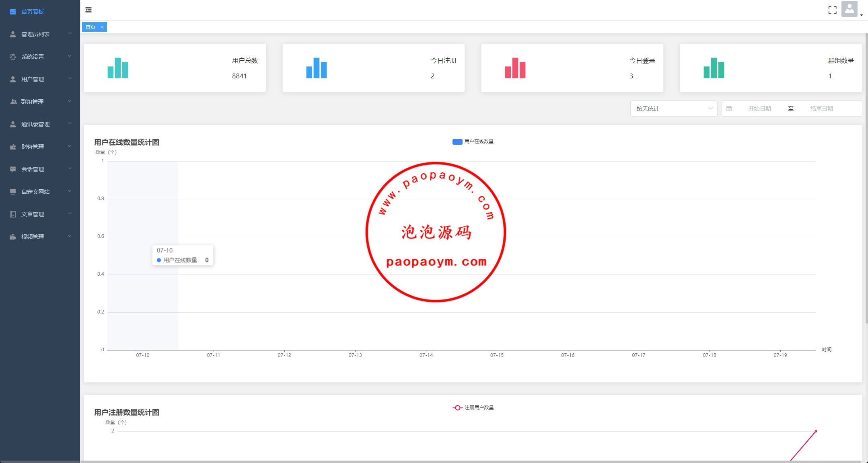Click the 今日注册 blue bar chart icon
Image resolution: width=868 pixels, height=463 pixels.
coord(317,68)
